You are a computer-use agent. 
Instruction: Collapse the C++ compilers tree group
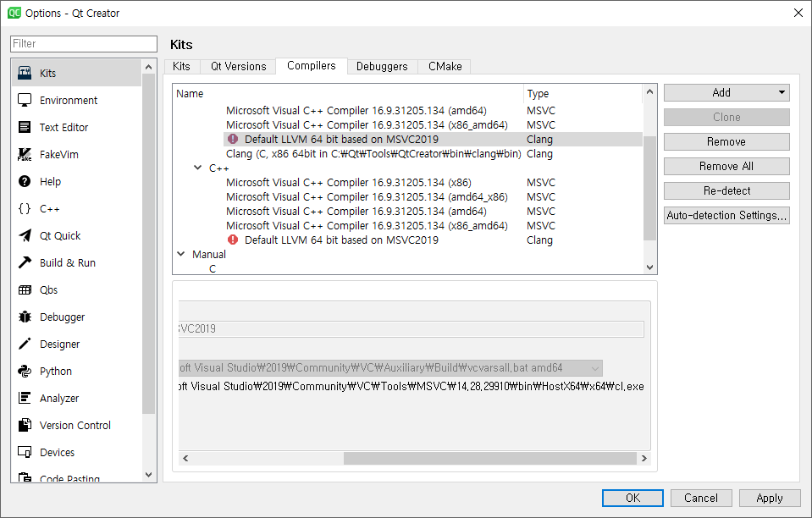click(x=198, y=168)
